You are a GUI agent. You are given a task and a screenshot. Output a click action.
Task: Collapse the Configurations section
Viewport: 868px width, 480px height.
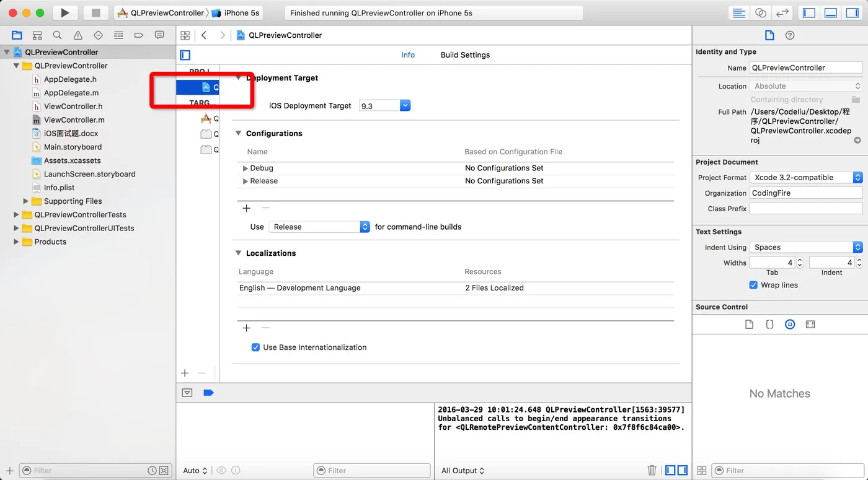coord(238,133)
